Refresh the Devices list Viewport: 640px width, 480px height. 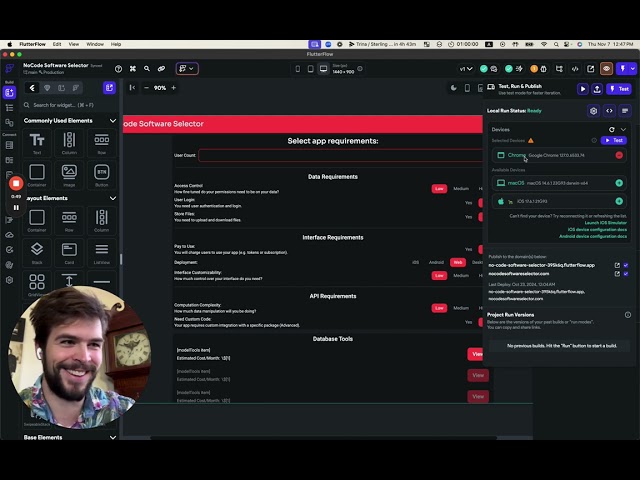(x=611, y=129)
